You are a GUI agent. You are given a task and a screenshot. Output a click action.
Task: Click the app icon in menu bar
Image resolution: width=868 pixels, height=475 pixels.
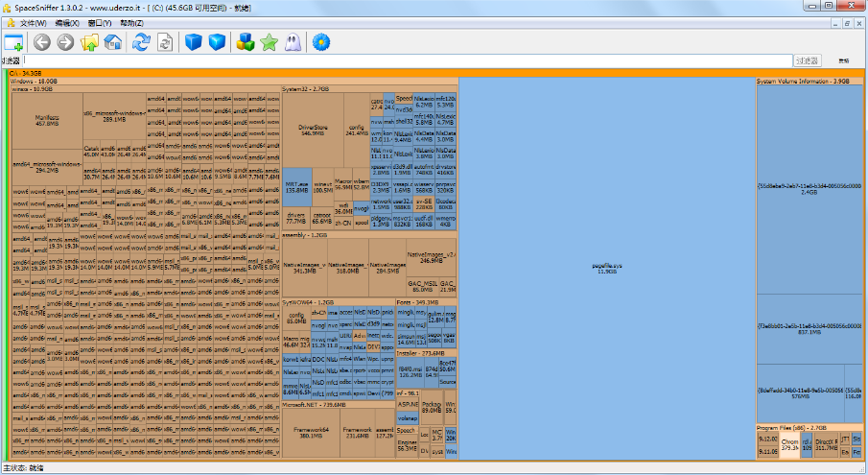click(10, 23)
